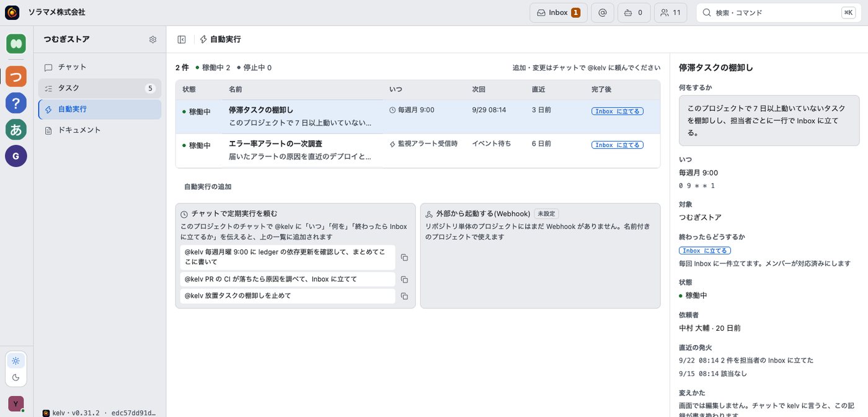Copy the 毎週月曜 9:00 ledger prompt
The width and height of the screenshot is (868, 417).
[x=404, y=258]
